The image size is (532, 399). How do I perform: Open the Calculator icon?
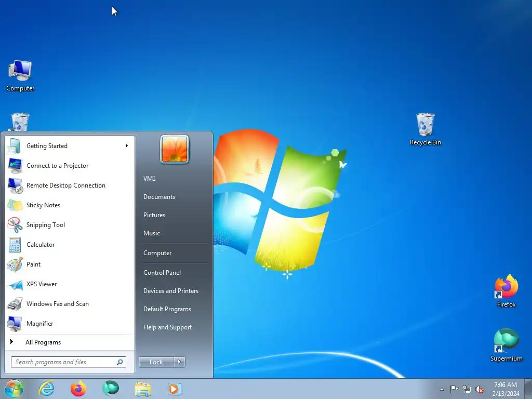click(14, 245)
